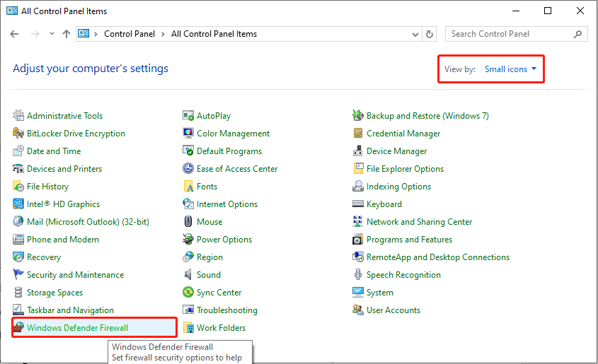
Task: Click the search magnifier icon
Action: (577, 34)
